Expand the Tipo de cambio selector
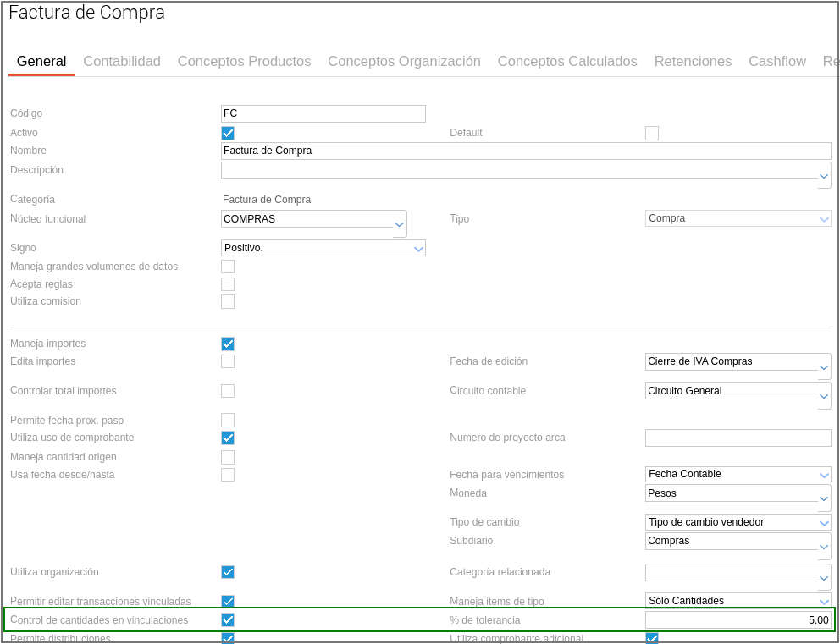The width and height of the screenshot is (840, 644). (x=823, y=523)
